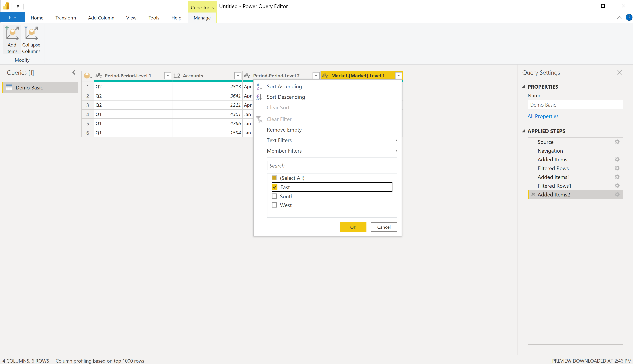Switch to the Transform ribbon tab

[65, 18]
